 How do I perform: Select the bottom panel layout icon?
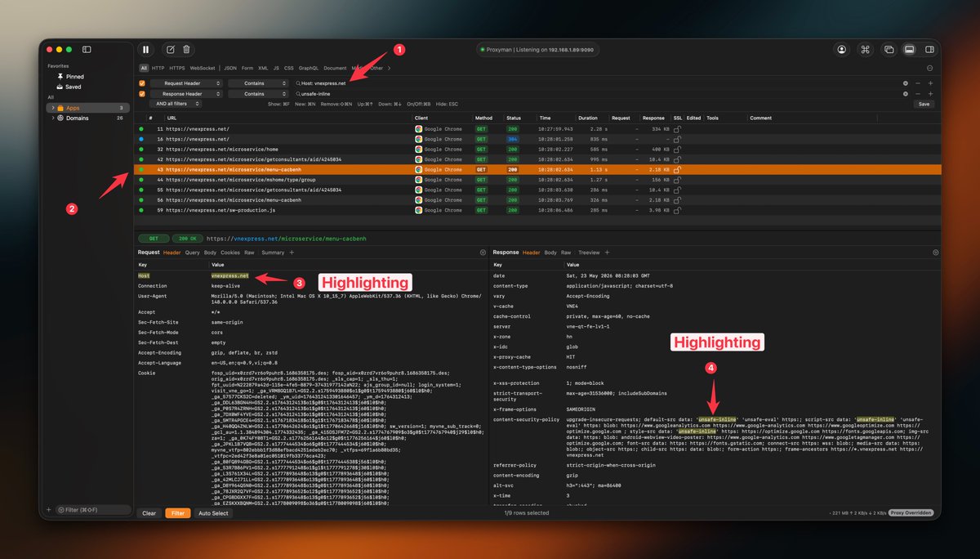909,50
